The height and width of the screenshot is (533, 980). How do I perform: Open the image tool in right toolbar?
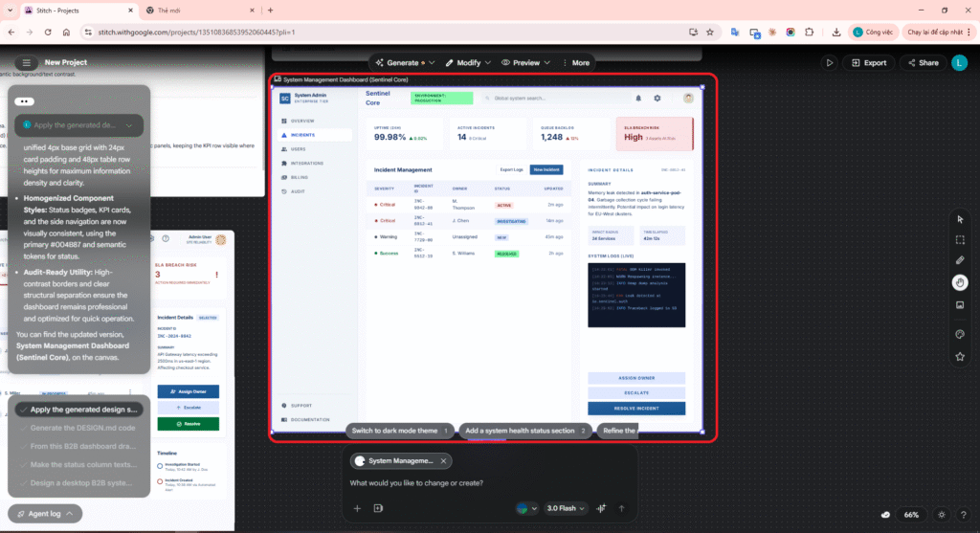(960, 304)
